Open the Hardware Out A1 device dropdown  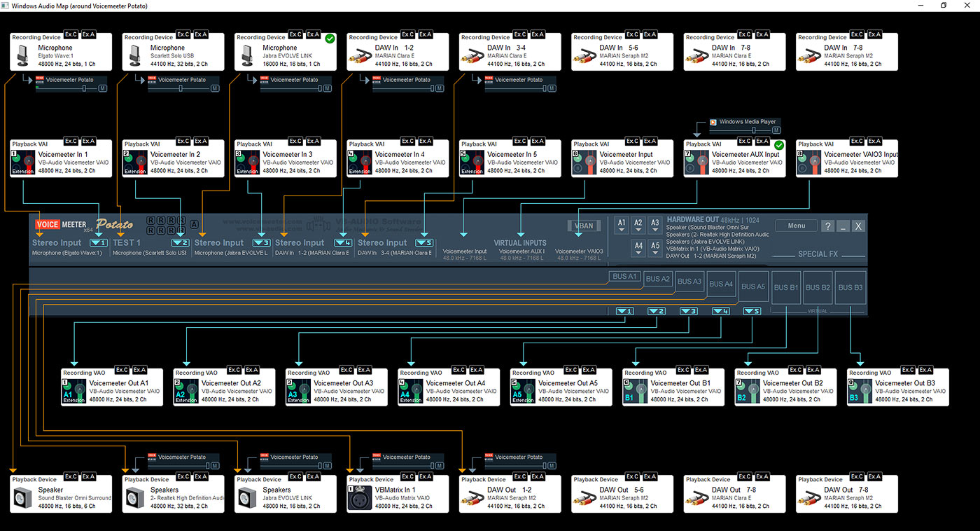click(x=621, y=225)
